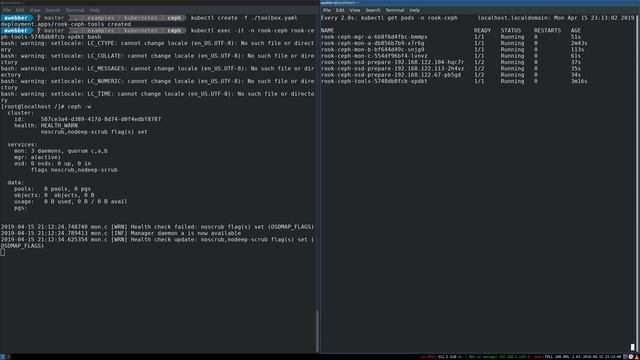640x360 pixels.
Task: Click the terminal cursor in left window
Action: tap(2, 252)
